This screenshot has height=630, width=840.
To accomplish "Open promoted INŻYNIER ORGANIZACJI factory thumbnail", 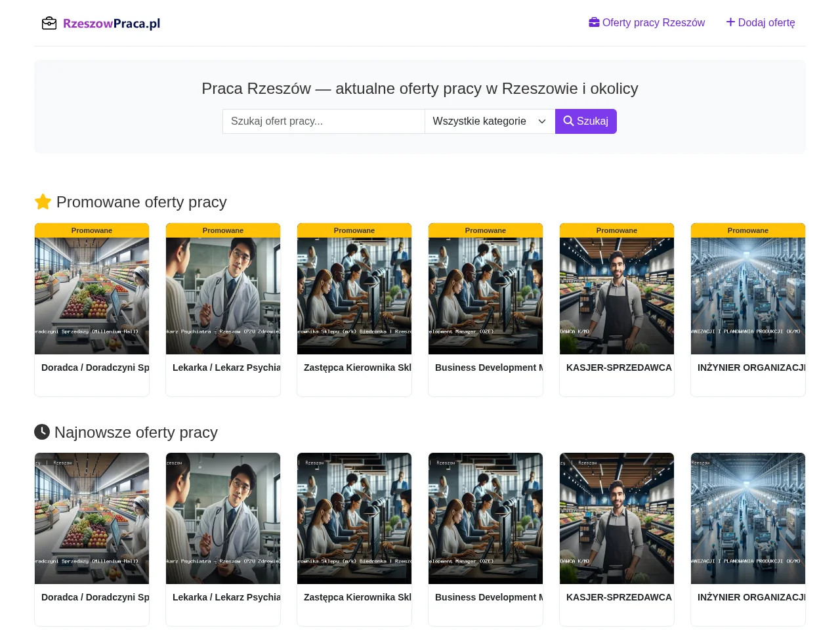I will click(748, 296).
